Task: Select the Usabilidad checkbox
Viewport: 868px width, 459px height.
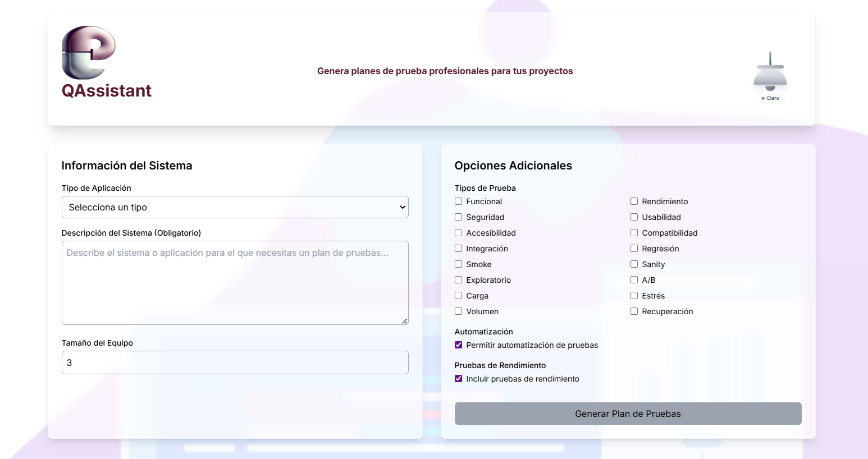Action: pyautogui.click(x=634, y=217)
